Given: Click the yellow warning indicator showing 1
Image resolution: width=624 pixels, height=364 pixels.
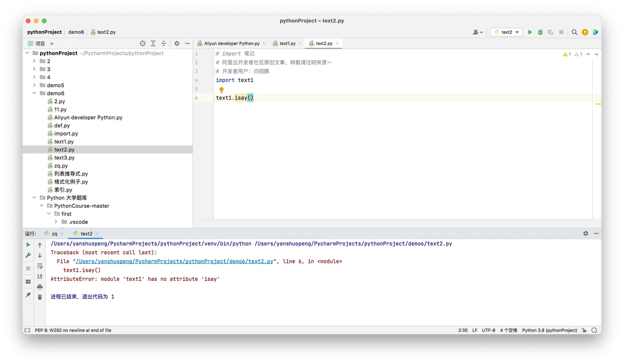Looking at the screenshot, I should pyautogui.click(x=567, y=54).
